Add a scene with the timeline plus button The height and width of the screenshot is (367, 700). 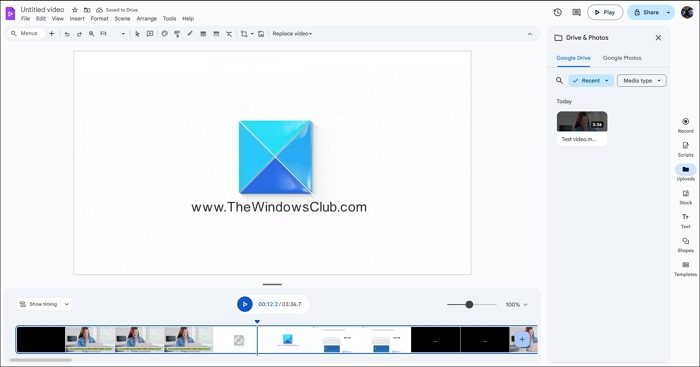tap(522, 339)
